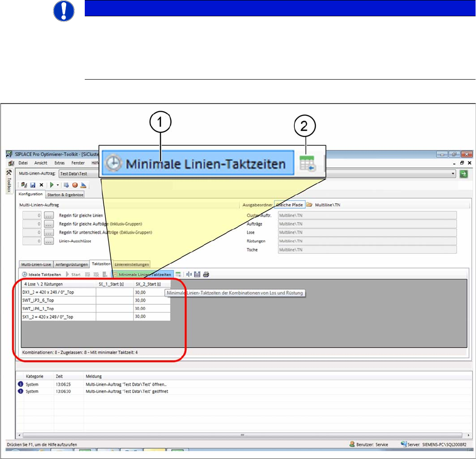Click info icon of 13:06:25 log entry
476x459 pixels.
pos(20,384)
